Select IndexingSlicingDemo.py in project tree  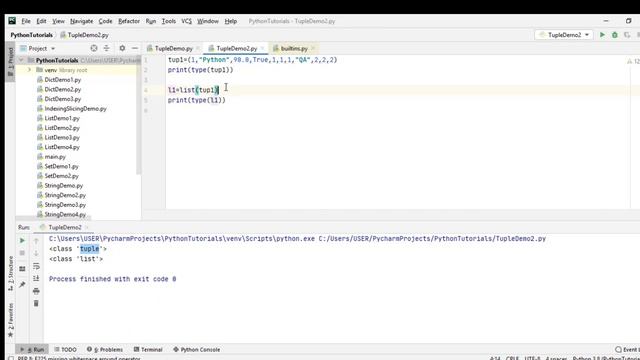click(x=75, y=109)
